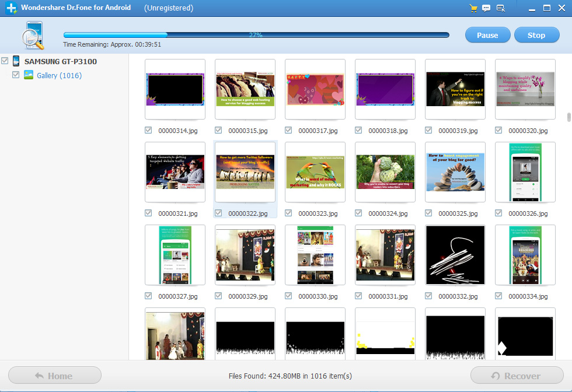Screen dimensions: 572x392
Task: Toggle the Gallery category checkbox
Action: [16, 75]
